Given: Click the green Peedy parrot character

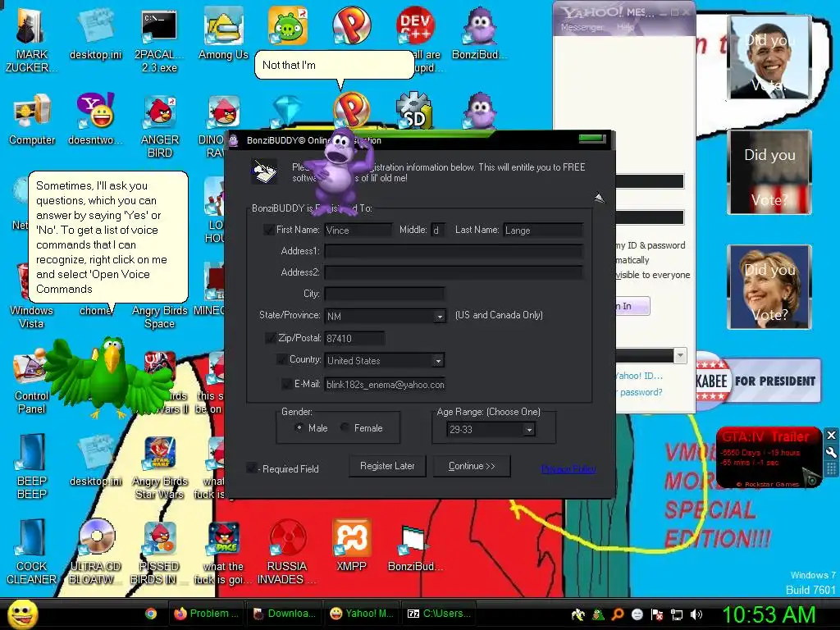Looking at the screenshot, I should 112,375.
